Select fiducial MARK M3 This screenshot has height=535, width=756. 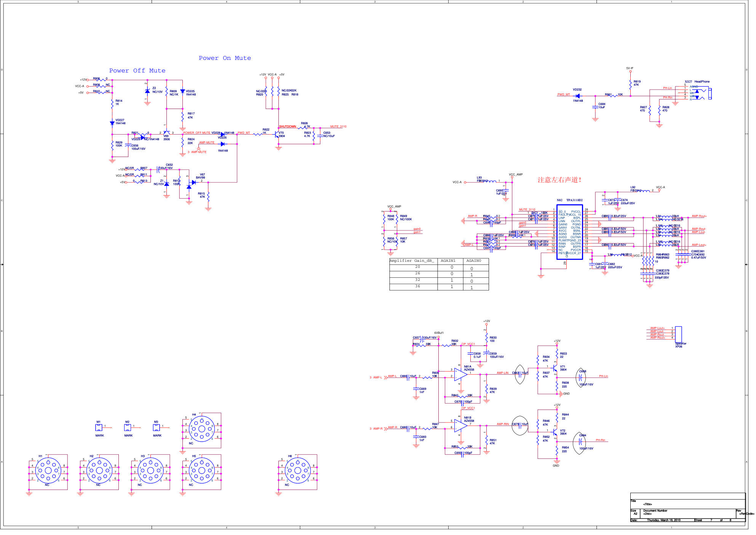(157, 428)
